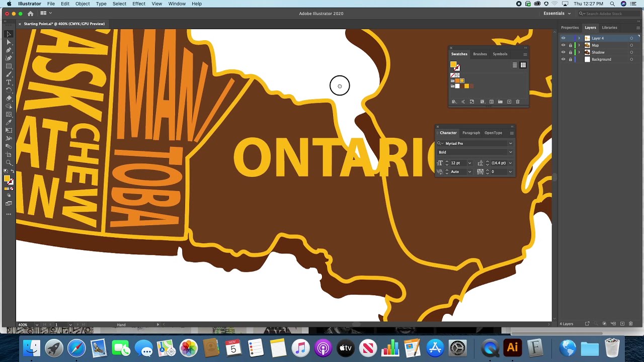Show swatches in list view

point(515,65)
